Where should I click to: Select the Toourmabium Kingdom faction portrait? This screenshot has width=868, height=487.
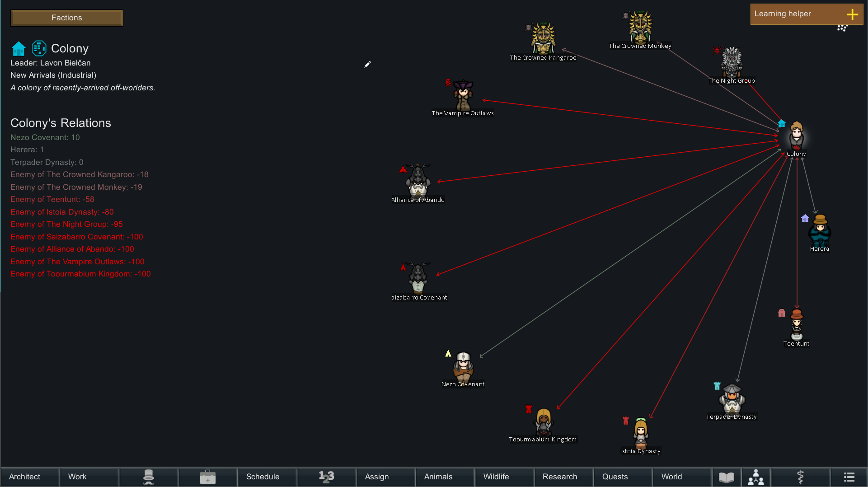543,422
